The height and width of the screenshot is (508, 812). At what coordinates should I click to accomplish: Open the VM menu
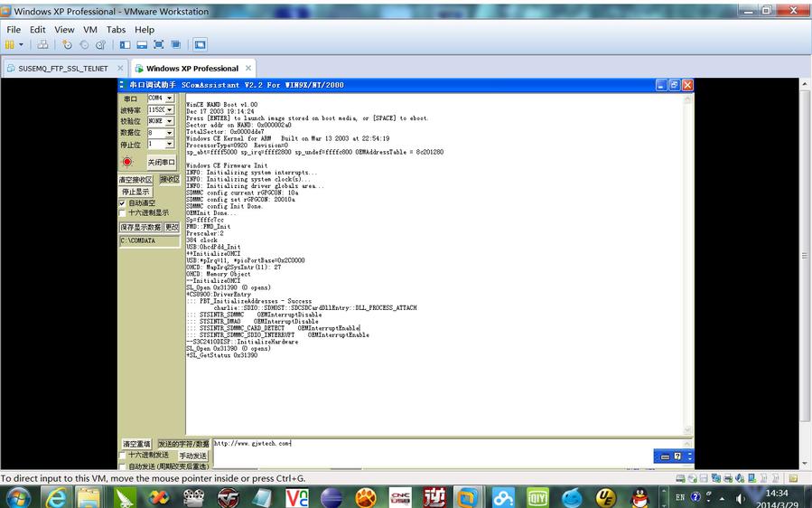90,30
